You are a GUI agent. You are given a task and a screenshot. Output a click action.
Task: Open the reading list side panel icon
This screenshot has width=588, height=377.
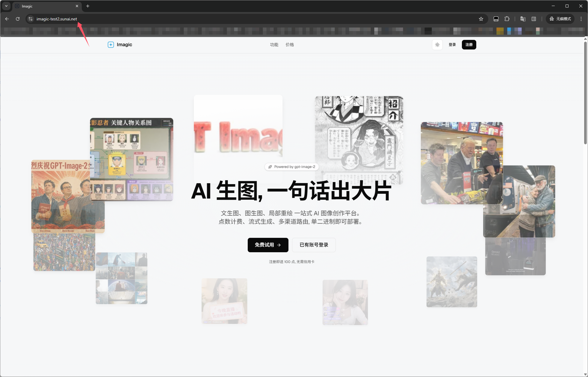coord(534,19)
